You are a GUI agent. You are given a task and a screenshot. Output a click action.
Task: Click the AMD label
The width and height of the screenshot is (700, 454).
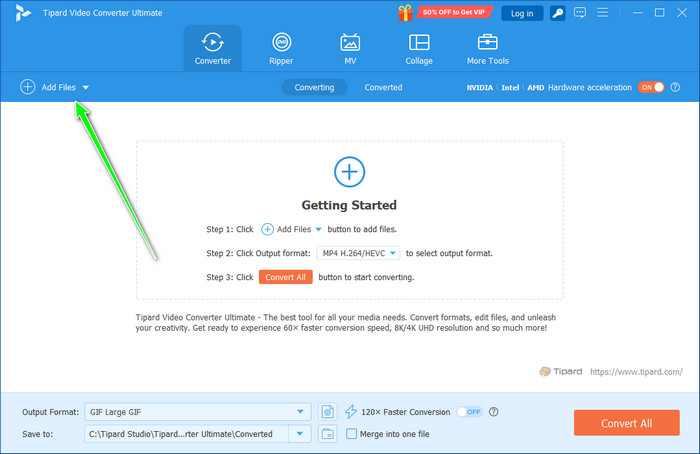pos(535,87)
